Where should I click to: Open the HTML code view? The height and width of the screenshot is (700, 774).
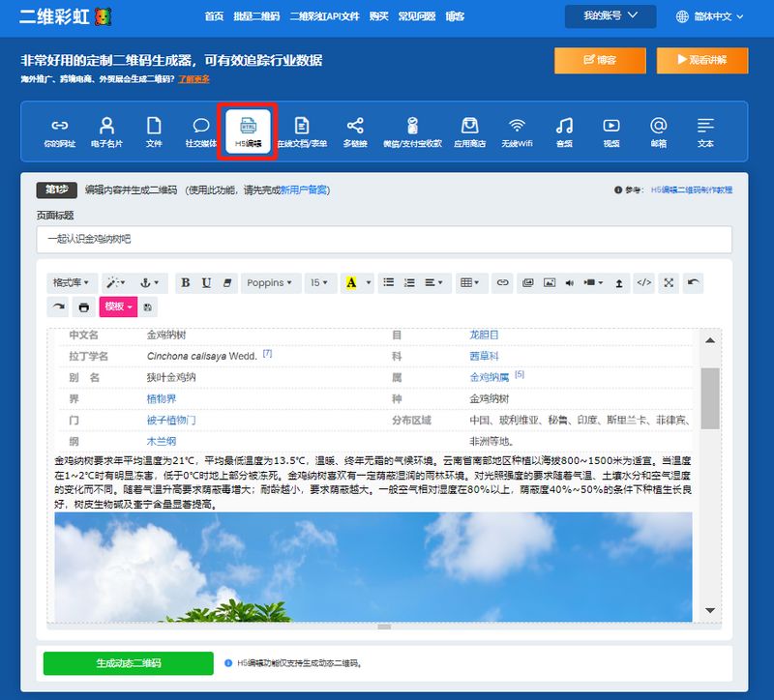644,282
